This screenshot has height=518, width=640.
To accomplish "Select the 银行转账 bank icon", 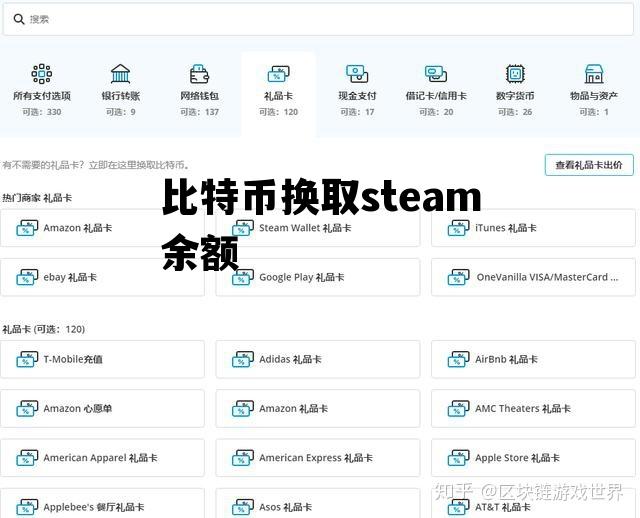I will 120,74.
